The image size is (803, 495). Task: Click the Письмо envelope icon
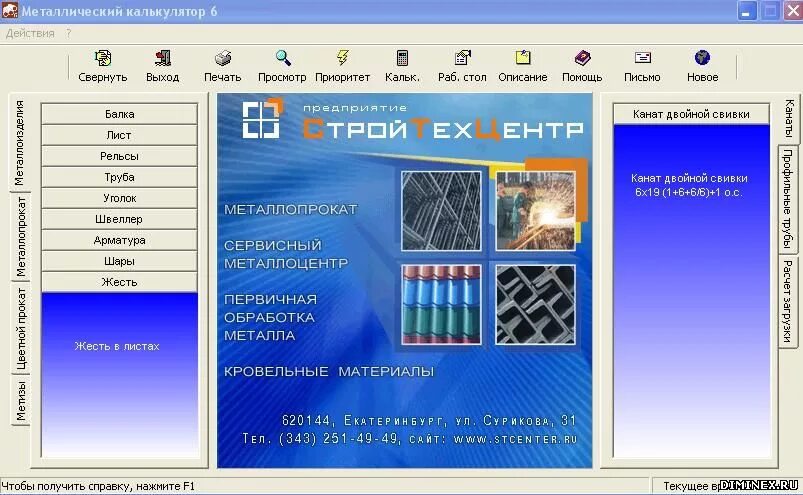click(x=643, y=58)
